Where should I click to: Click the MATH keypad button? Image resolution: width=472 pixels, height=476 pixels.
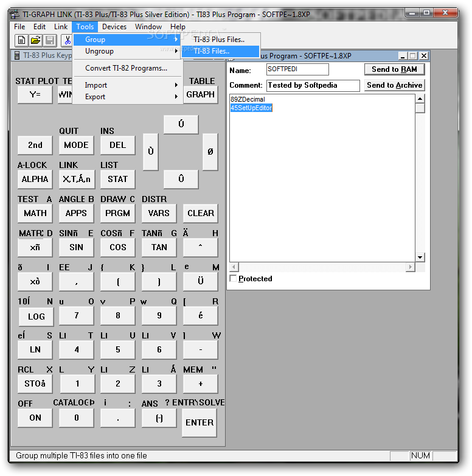pos(35,213)
